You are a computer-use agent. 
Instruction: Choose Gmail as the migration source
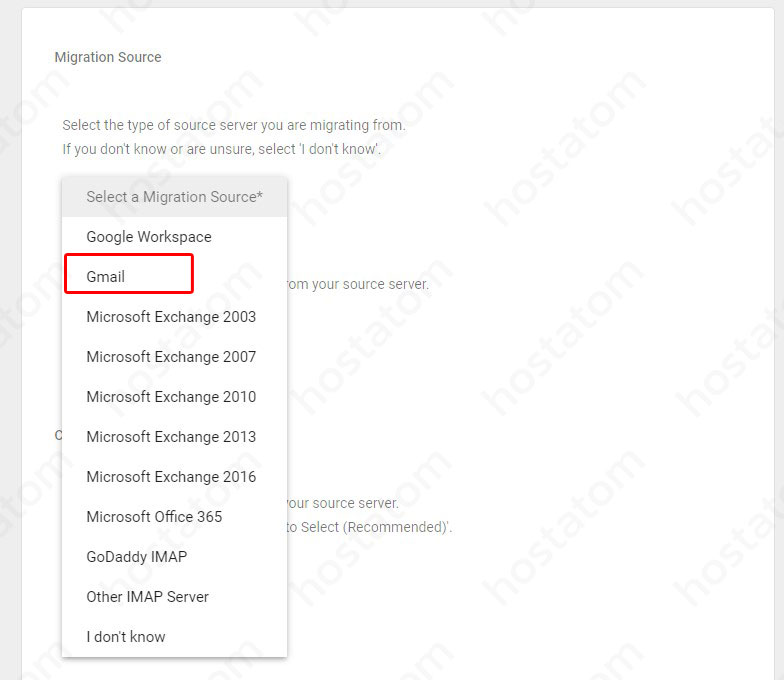106,277
